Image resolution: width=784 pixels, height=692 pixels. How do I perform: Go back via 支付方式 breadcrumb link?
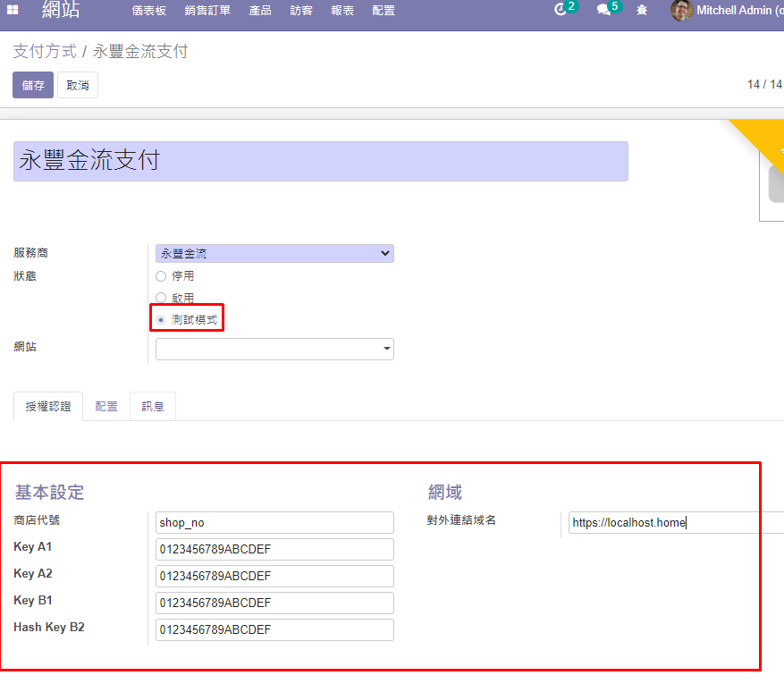[x=45, y=51]
